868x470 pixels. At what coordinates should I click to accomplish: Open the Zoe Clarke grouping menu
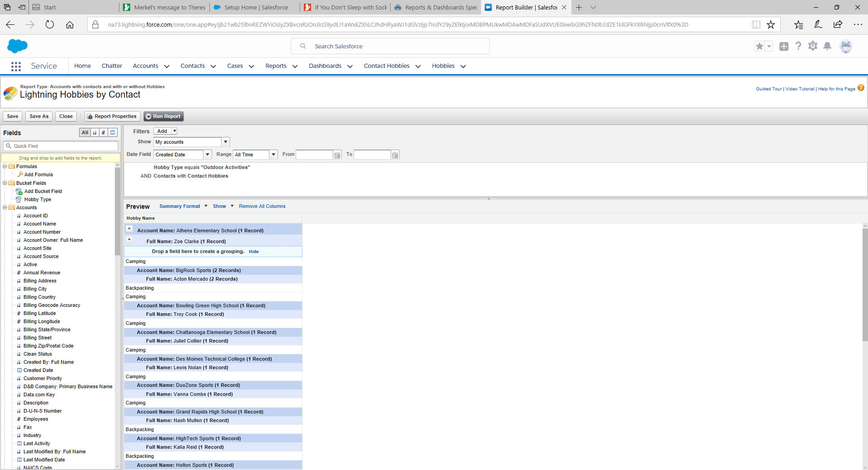pyautogui.click(x=129, y=240)
